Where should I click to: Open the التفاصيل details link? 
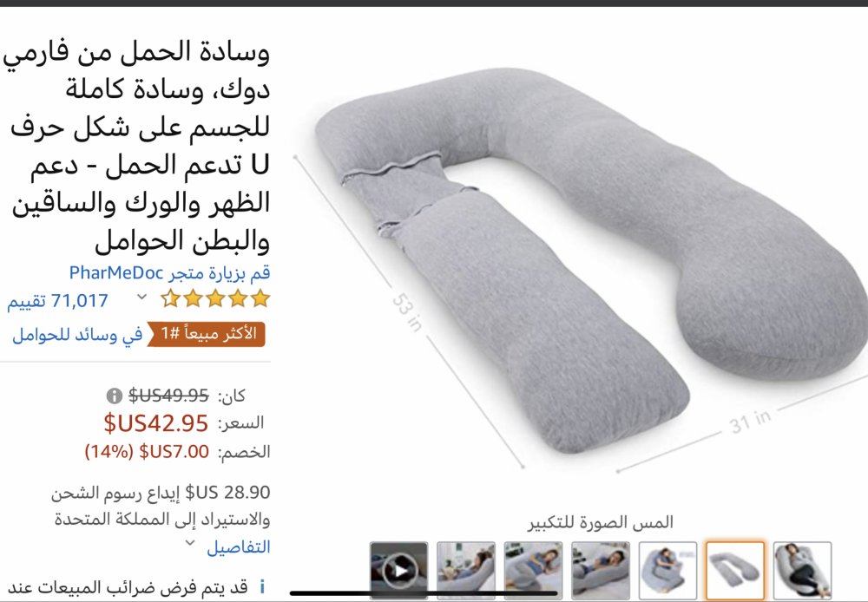click(x=239, y=547)
